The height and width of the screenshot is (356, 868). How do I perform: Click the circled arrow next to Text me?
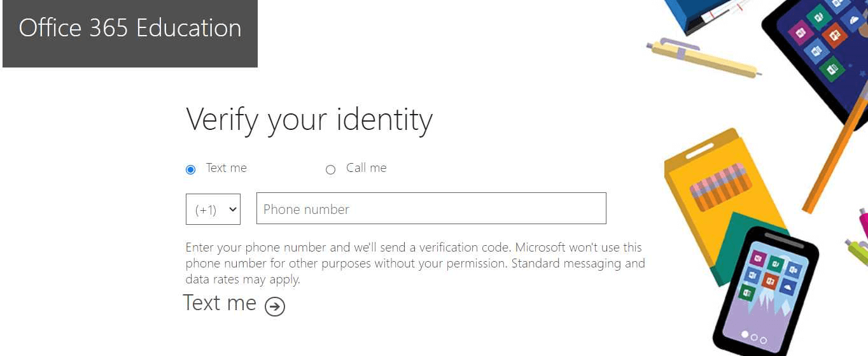pos(275,306)
